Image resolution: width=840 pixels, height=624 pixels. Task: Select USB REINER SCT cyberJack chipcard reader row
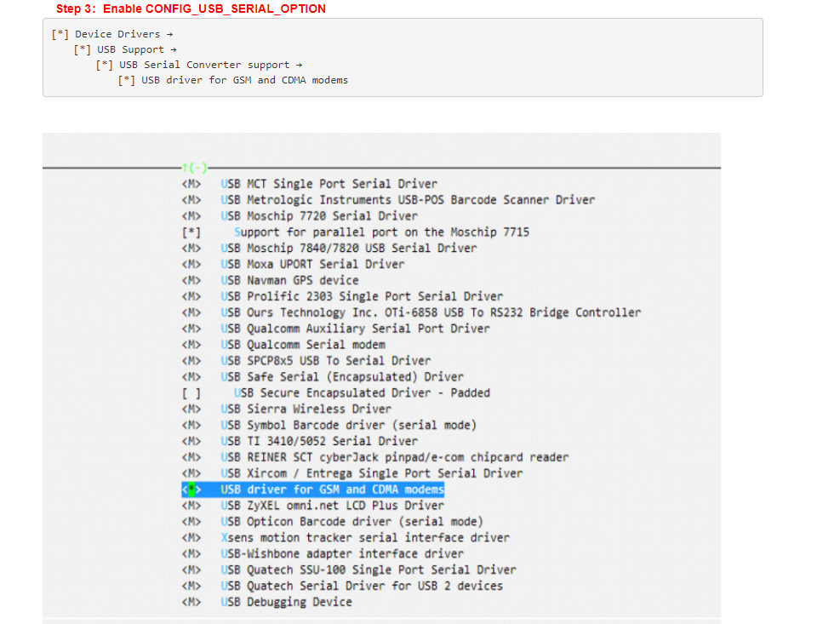click(x=375, y=457)
